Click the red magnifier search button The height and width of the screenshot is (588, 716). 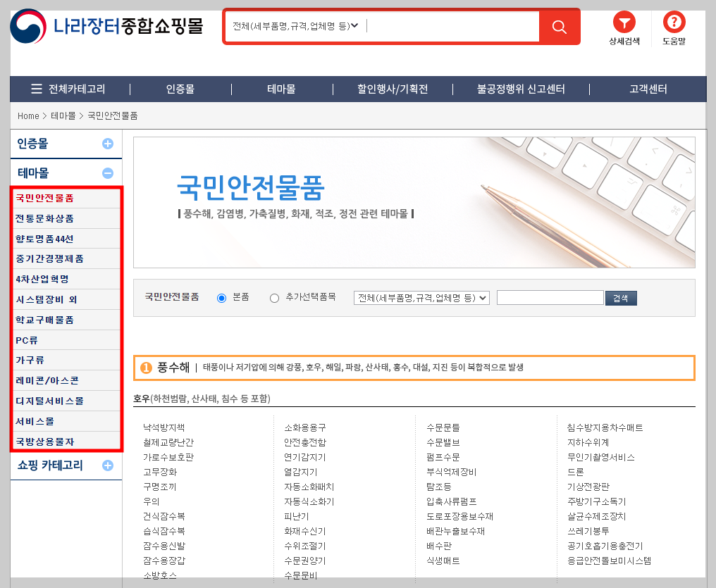[x=559, y=27]
